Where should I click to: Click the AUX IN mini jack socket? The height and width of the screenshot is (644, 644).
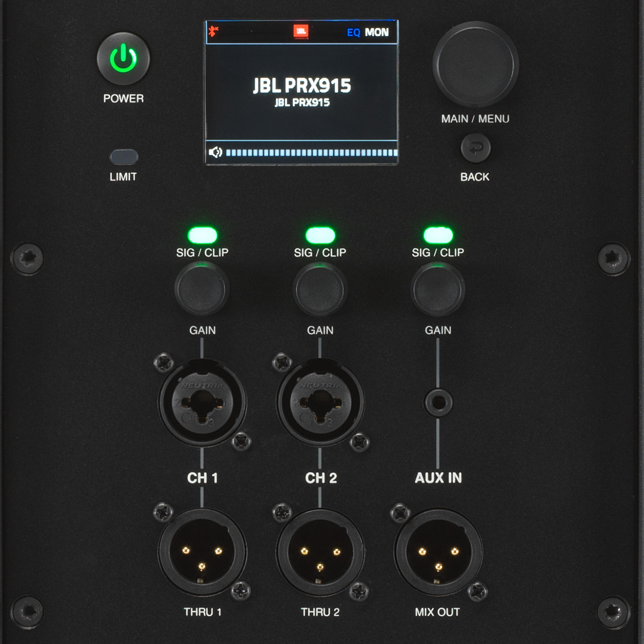[438, 403]
